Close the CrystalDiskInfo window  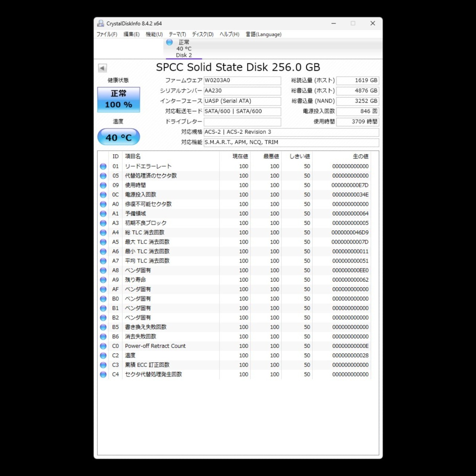coord(373,23)
